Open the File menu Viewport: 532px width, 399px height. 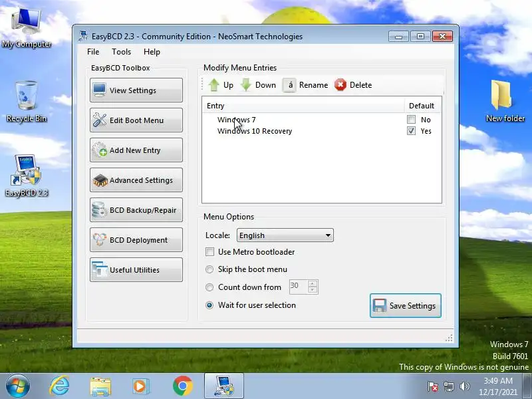[93, 52]
